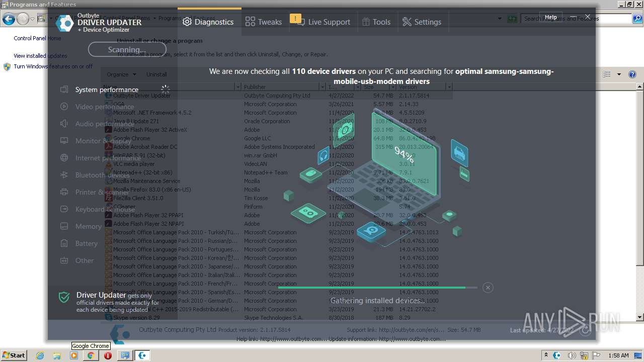Click the back navigation arrow
This screenshot has height=362, width=644.
(x=9, y=19)
